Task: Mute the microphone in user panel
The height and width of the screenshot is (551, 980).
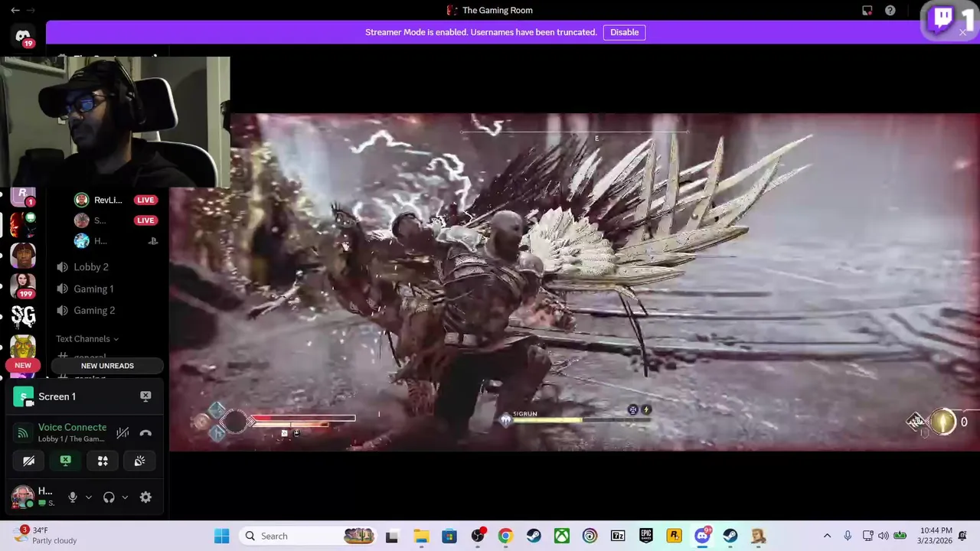Action: [73, 497]
